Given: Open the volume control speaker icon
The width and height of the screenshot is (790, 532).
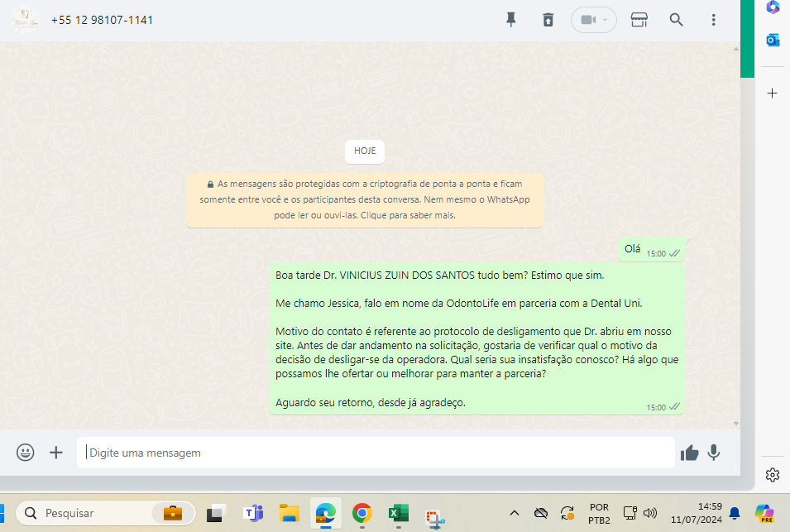Looking at the screenshot, I should coord(650,513).
